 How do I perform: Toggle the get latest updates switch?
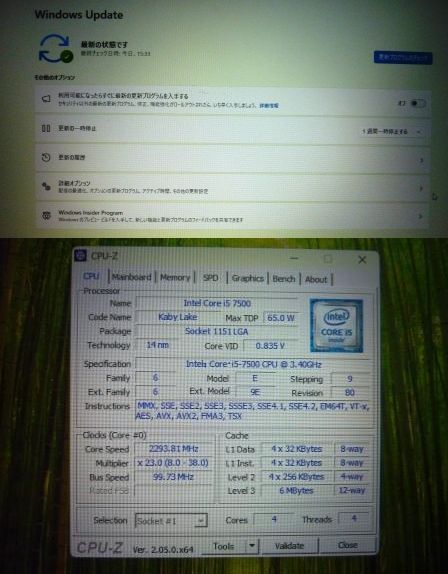pyautogui.click(x=418, y=103)
